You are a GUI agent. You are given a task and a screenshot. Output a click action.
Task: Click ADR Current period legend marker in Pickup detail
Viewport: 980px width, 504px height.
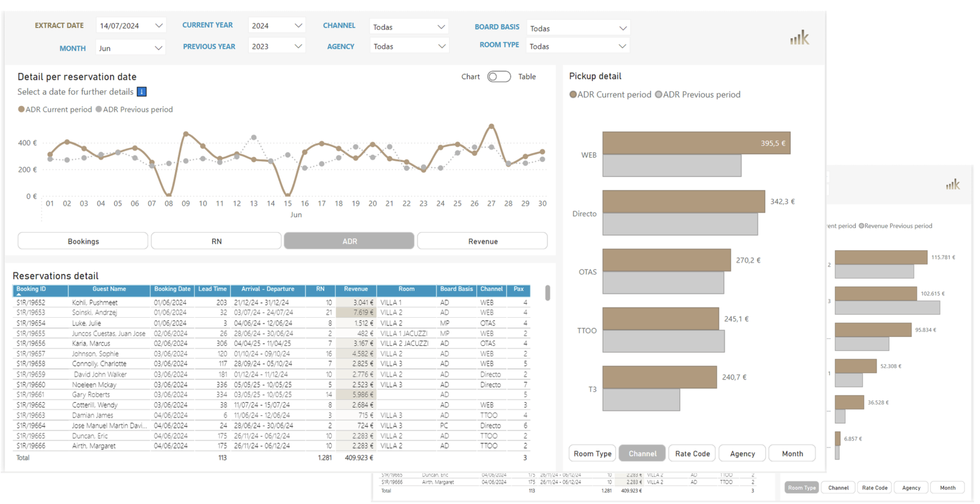pyautogui.click(x=573, y=94)
